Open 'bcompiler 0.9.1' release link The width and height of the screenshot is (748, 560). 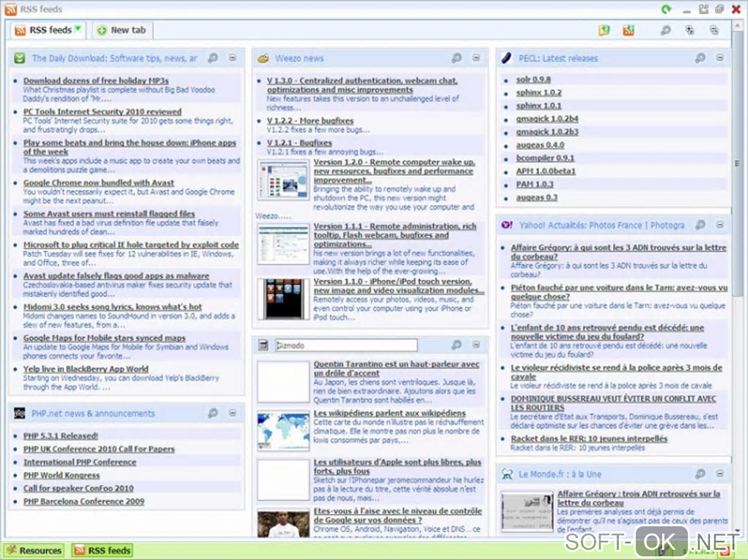pyautogui.click(x=546, y=158)
